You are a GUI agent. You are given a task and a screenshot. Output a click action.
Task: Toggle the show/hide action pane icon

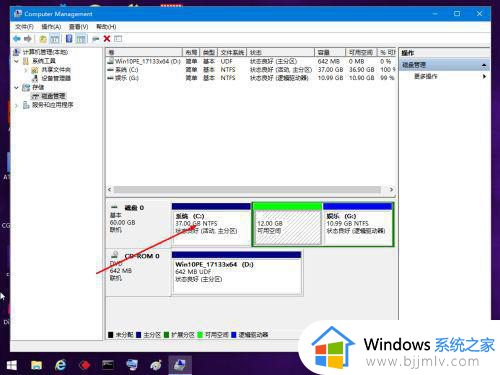click(x=81, y=39)
